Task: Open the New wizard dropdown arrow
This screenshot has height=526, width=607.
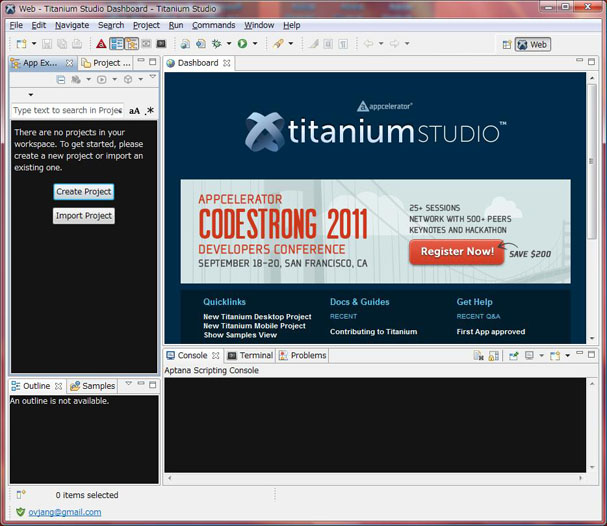Action: [x=34, y=43]
